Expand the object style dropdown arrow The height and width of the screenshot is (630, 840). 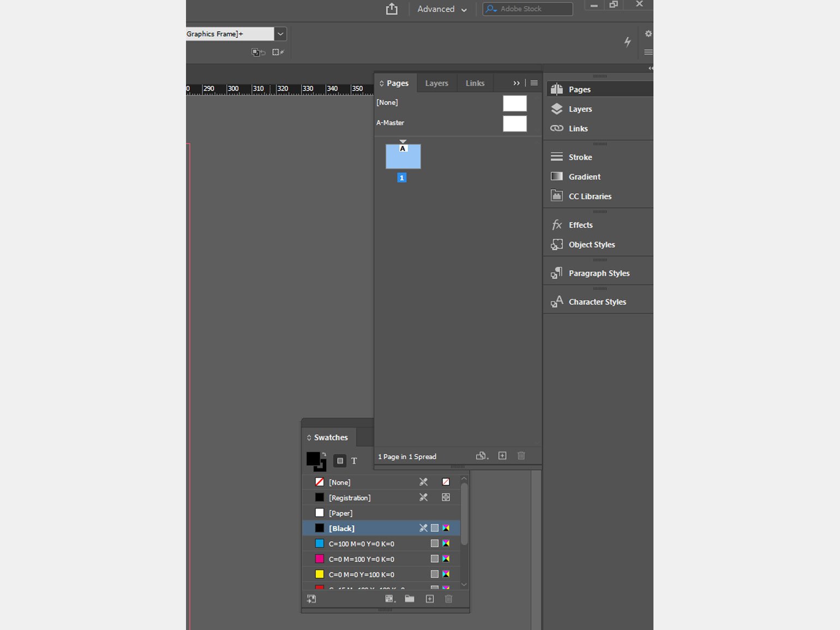click(x=280, y=34)
